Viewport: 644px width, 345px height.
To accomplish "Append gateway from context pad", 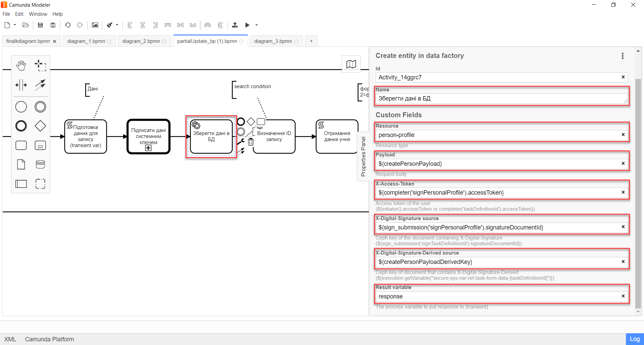I will pyautogui.click(x=251, y=121).
